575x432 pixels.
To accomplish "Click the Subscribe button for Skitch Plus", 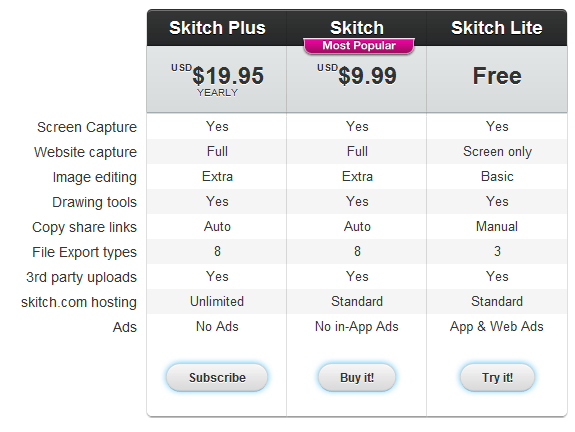I will pos(217,377).
